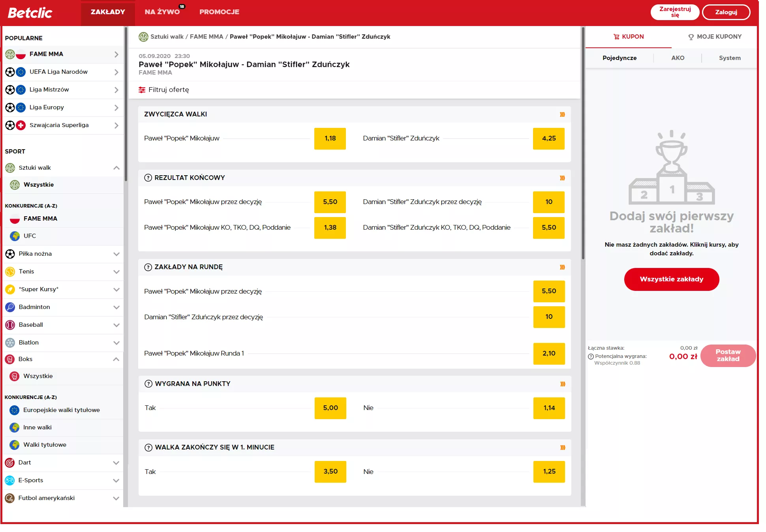Expand the E-Sports section arrow
Screen dimensions: 766x532
tap(116, 481)
